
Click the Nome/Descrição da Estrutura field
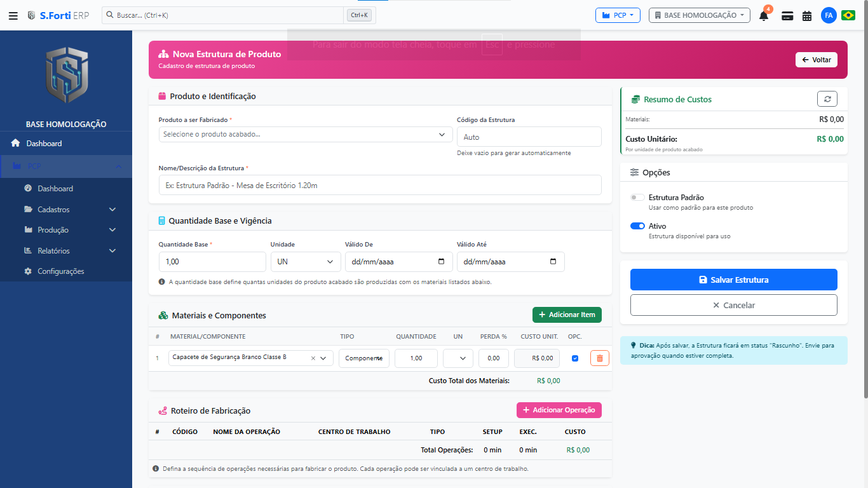380,186
